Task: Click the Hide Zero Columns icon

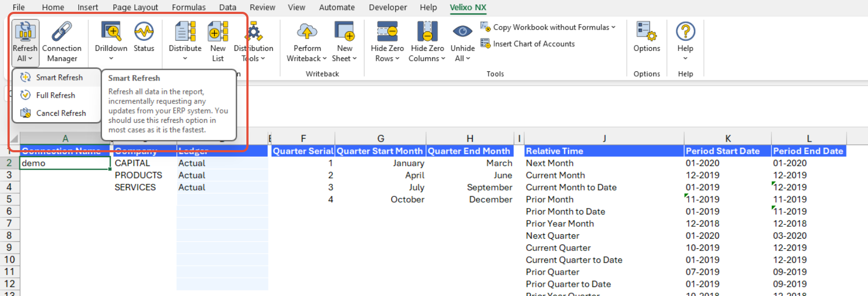Action: [x=427, y=32]
